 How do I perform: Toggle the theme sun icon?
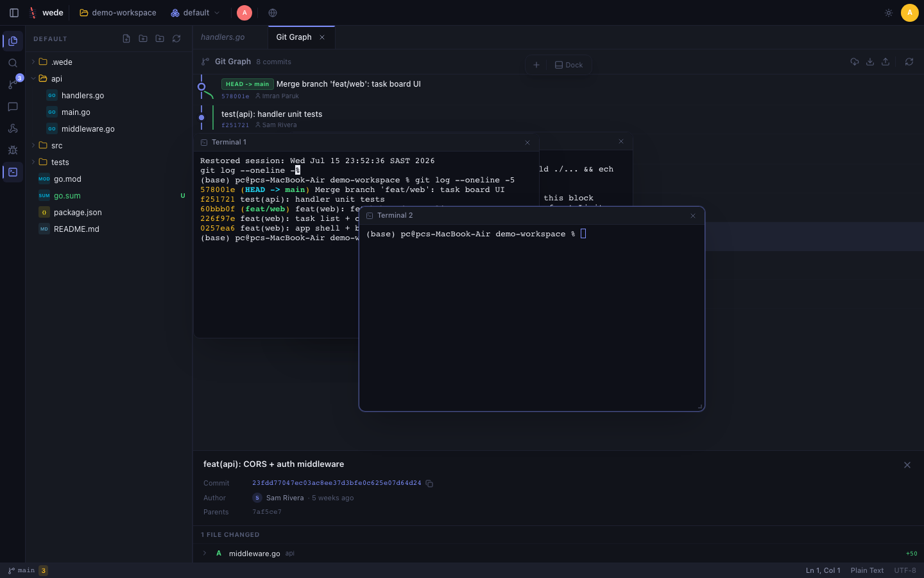tap(889, 13)
